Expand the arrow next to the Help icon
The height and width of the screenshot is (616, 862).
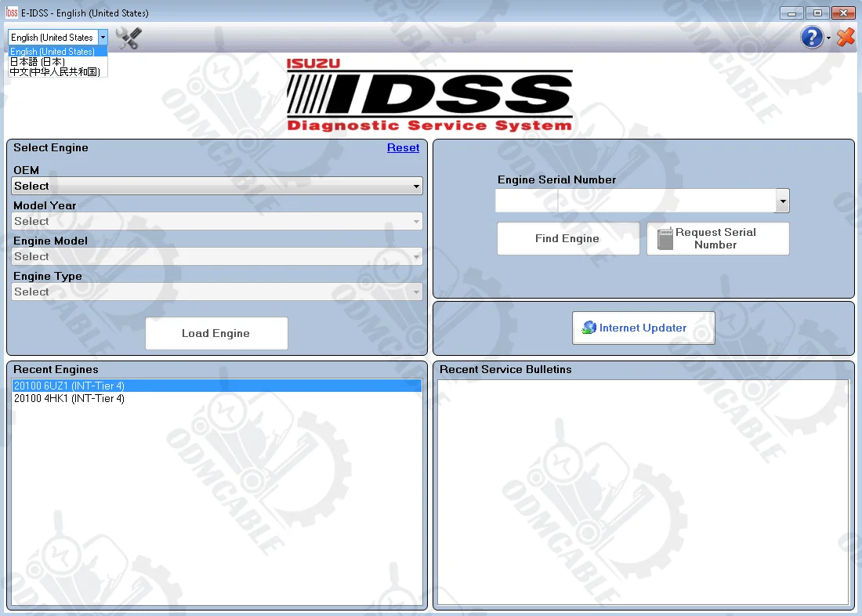pos(828,37)
